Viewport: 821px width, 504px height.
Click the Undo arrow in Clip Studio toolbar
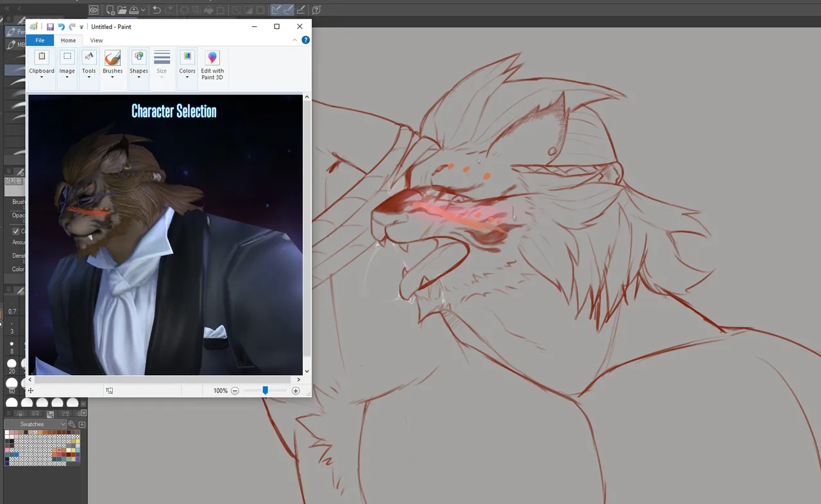pyautogui.click(x=157, y=10)
